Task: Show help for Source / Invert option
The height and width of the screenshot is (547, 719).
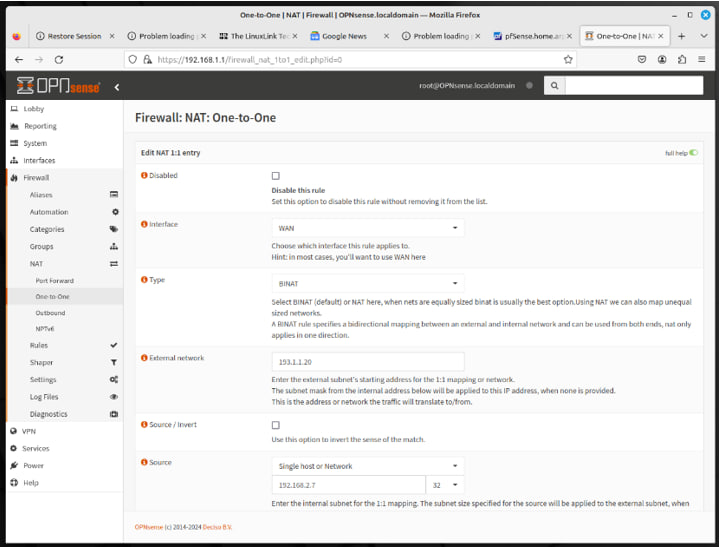Action: pos(144,424)
